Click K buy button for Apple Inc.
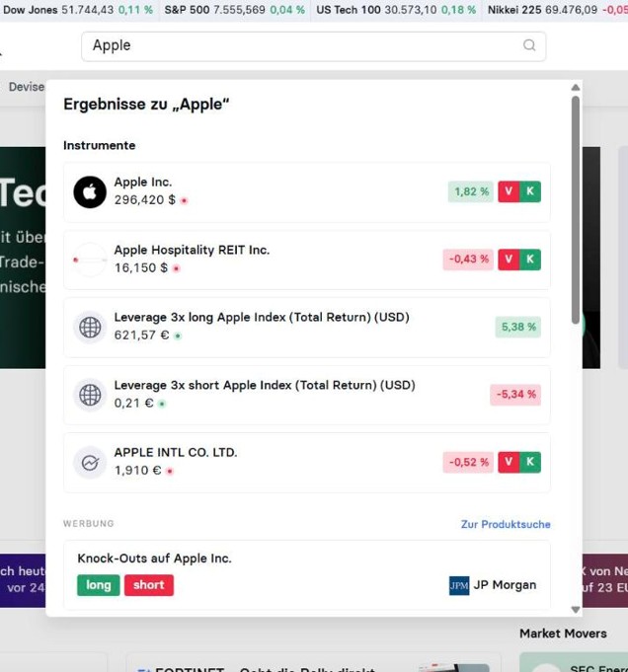Screen dimensions: 628x672 pos(530,191)
